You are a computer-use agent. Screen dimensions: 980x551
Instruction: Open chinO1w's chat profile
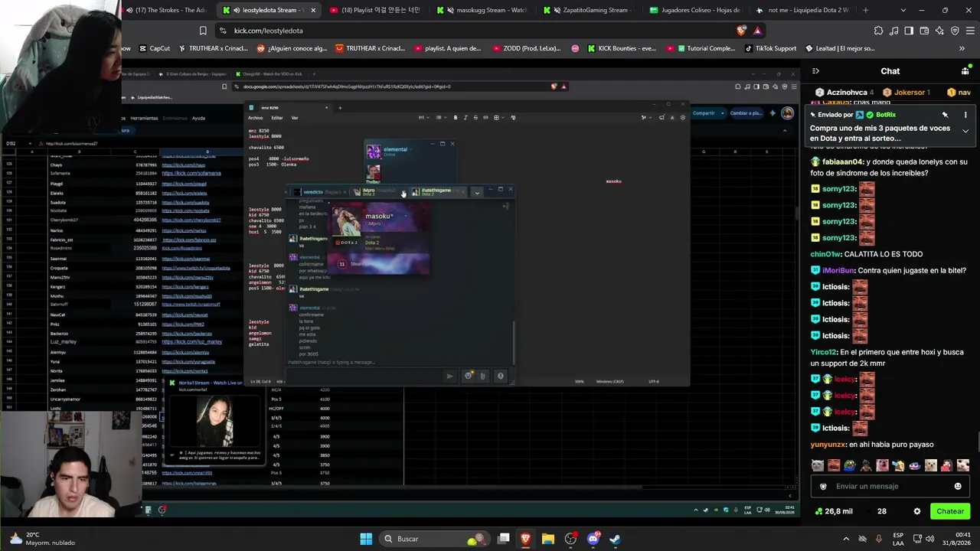click(825, 254)
